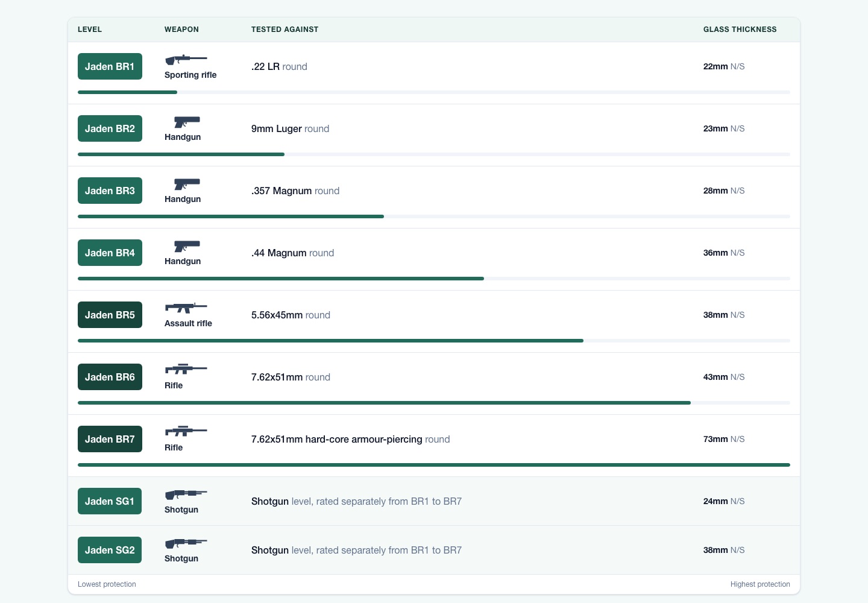Click the Glass Thickness column header
Viewport: 868px width, 603px height.
click(740, 30)
